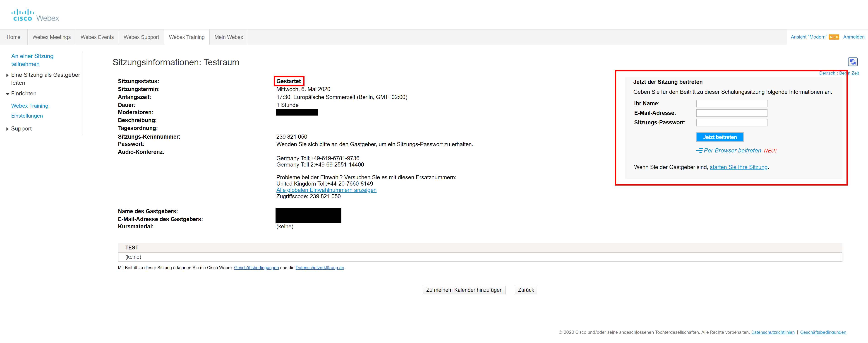The width and height of the screenshot is (868, 343).
Task: Click the session number '239 821 050'
Action: coord(292,137)
